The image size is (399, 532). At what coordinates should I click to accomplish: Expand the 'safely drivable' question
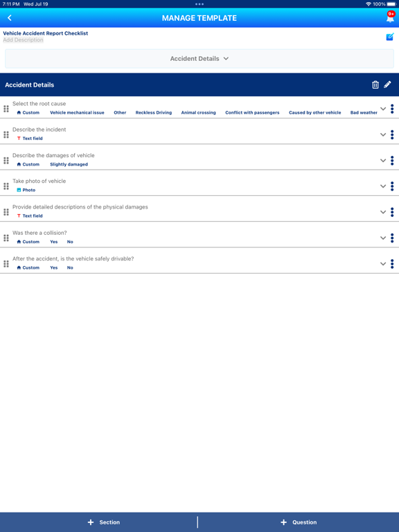pos(383,264)
